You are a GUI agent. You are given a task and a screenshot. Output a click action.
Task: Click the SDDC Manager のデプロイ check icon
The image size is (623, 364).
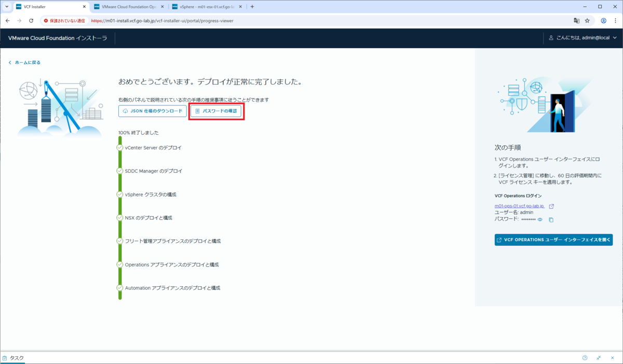coord(120,171)
